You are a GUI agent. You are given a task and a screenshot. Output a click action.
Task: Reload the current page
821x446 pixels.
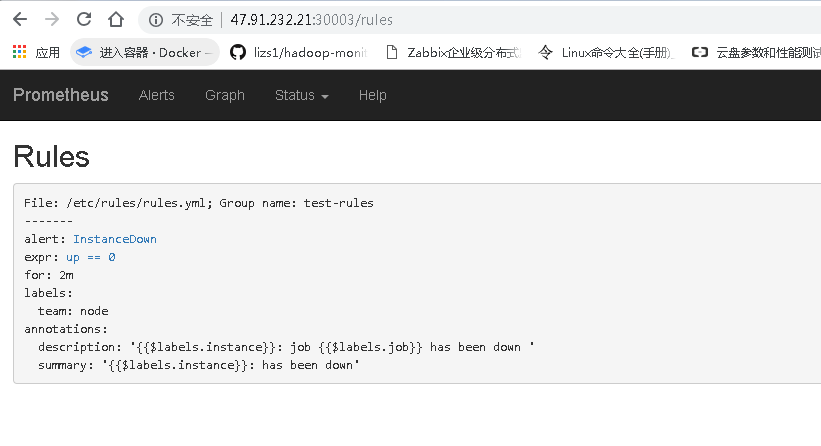[x=84, y=19]
